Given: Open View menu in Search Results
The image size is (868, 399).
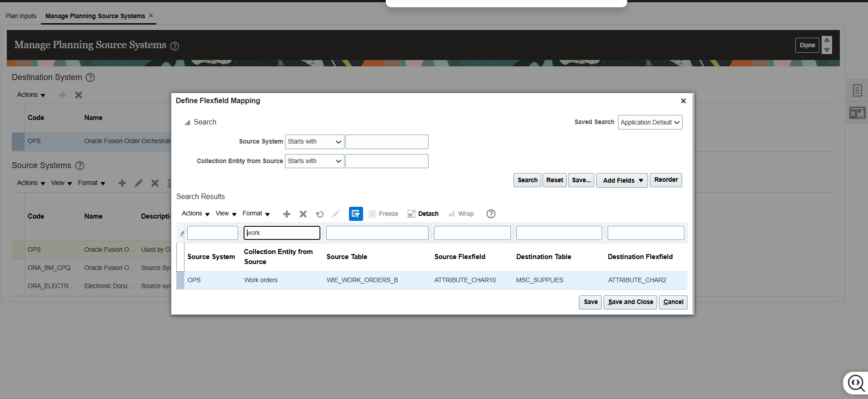Looking at the screenshot, I should [x=226, y=214].
